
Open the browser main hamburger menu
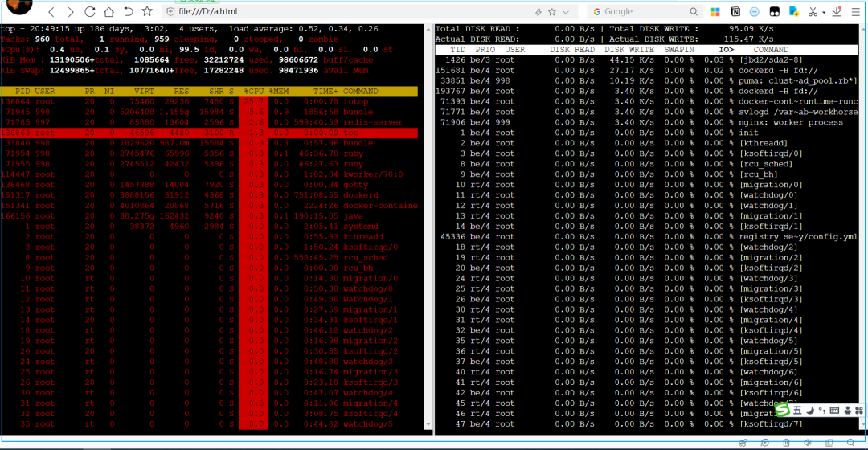(856, 11)
